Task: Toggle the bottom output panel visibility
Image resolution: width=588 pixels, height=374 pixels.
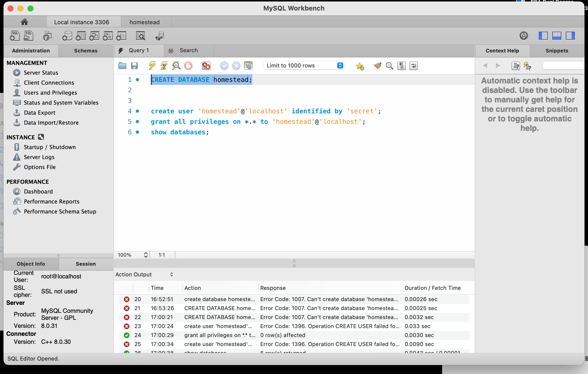Action: (x=557, y=36)
